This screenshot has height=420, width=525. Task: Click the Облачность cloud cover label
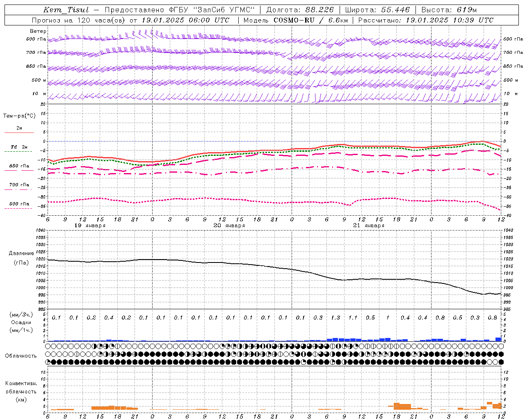coord(21,356)
